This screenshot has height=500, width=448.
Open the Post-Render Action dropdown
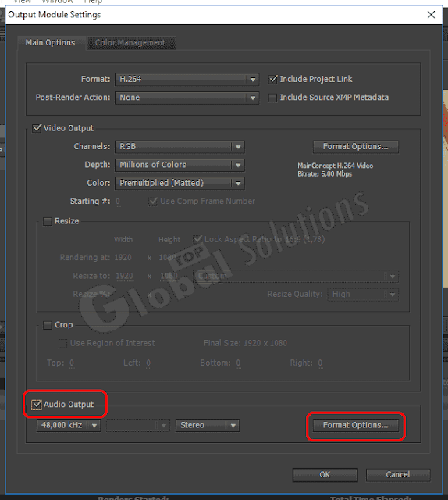click(x=187, y=98)
